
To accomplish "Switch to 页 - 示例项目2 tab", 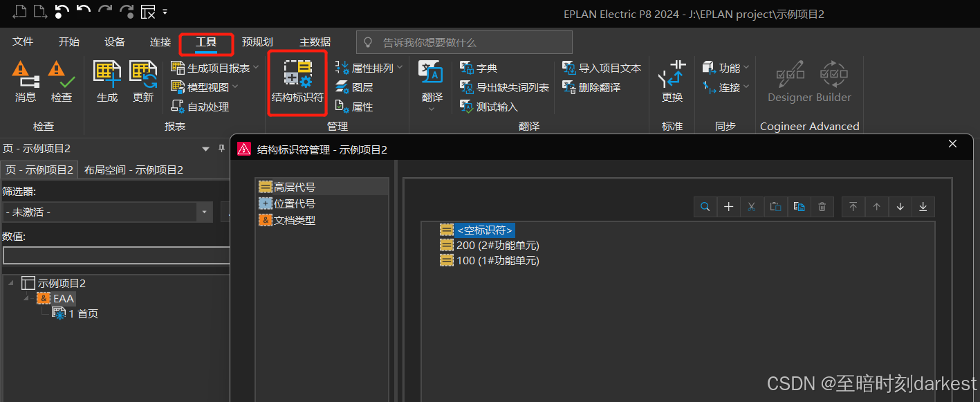I will [x=39, y=170].
